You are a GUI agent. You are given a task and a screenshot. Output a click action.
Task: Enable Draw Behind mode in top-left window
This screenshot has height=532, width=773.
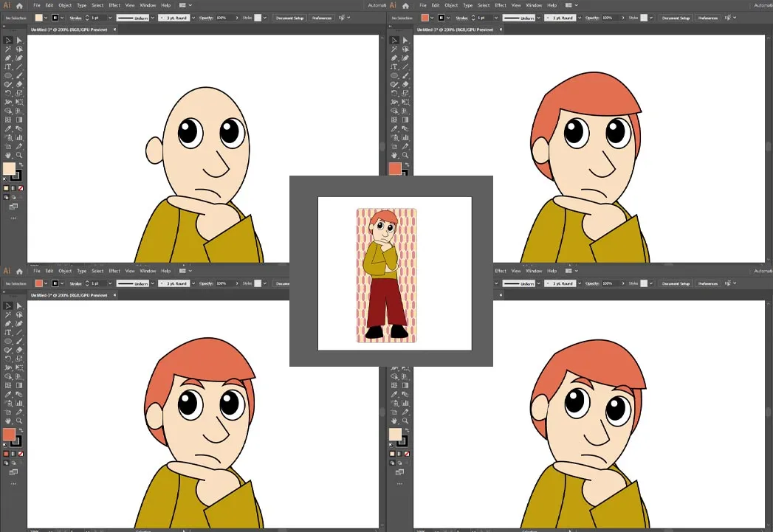pyautogui.click(x=13, y=197)
